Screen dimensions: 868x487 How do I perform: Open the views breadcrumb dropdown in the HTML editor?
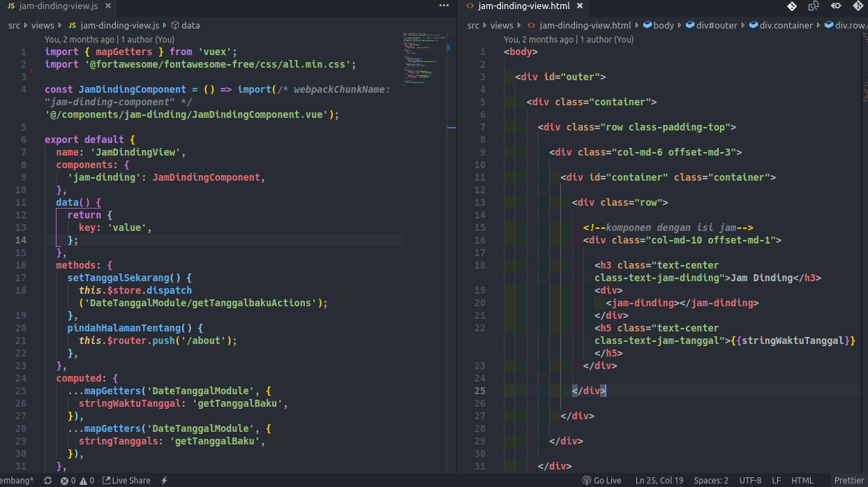502,24
